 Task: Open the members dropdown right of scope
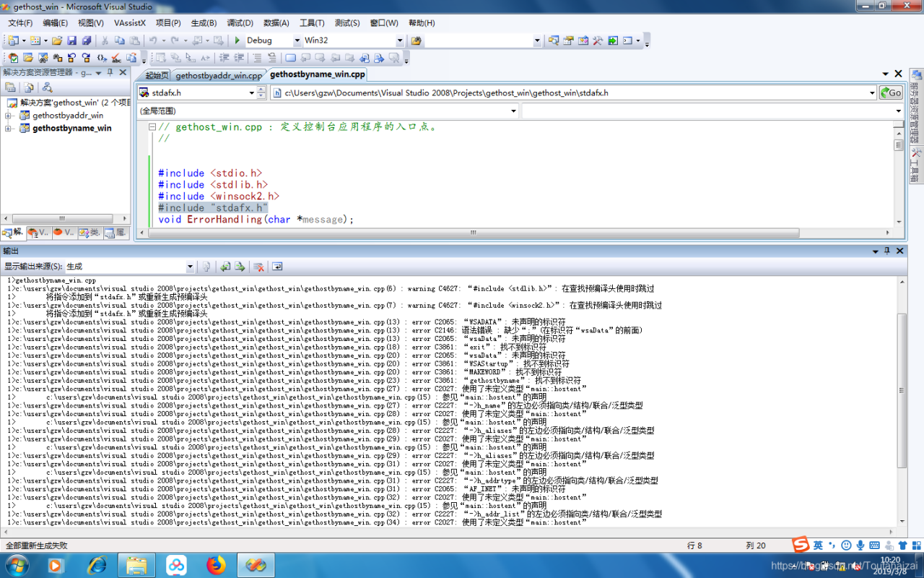click(x=899, y=111)
